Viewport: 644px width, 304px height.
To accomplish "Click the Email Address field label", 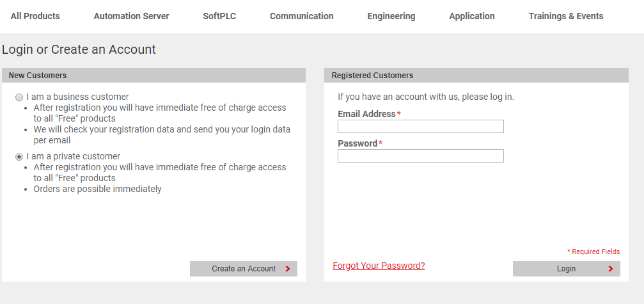I will pos(366,114).
